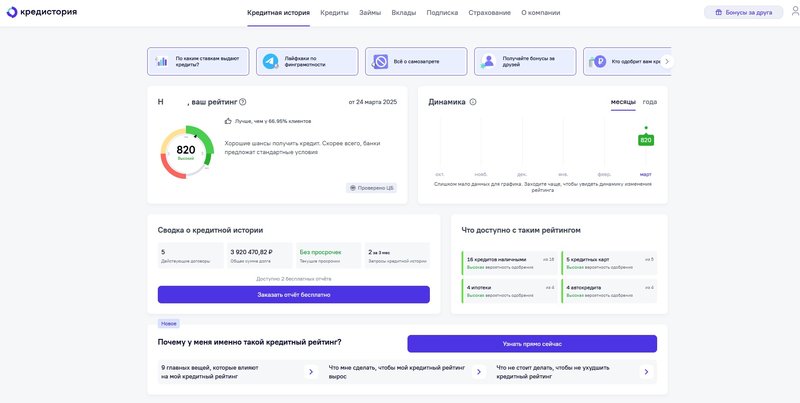Click the prohibition icon on самозапрет card
The image size is (800, 403).
[x=380, y=62]
